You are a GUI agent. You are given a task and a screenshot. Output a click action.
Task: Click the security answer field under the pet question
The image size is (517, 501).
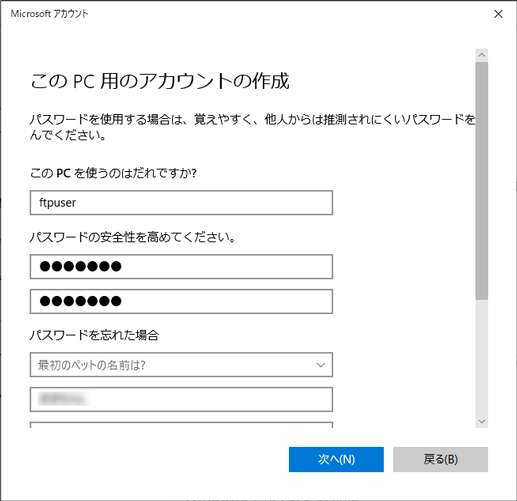tap(181, 399)
